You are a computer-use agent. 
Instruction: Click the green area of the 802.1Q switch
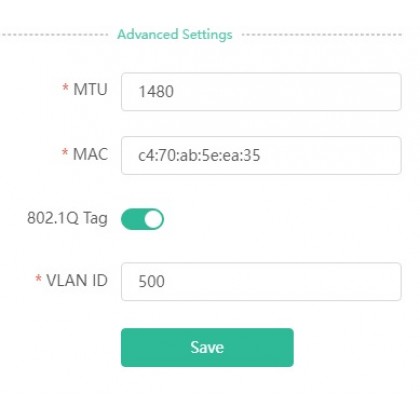tap(132, 219)
